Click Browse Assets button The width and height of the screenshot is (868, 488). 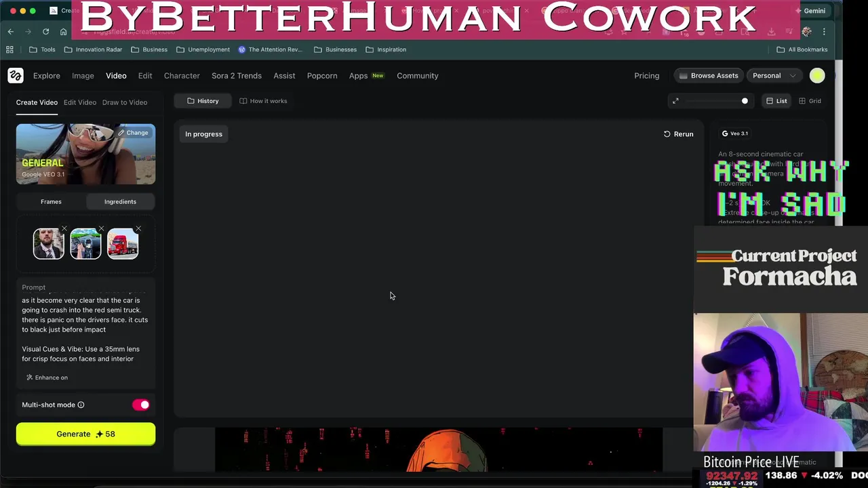[709, 76]
